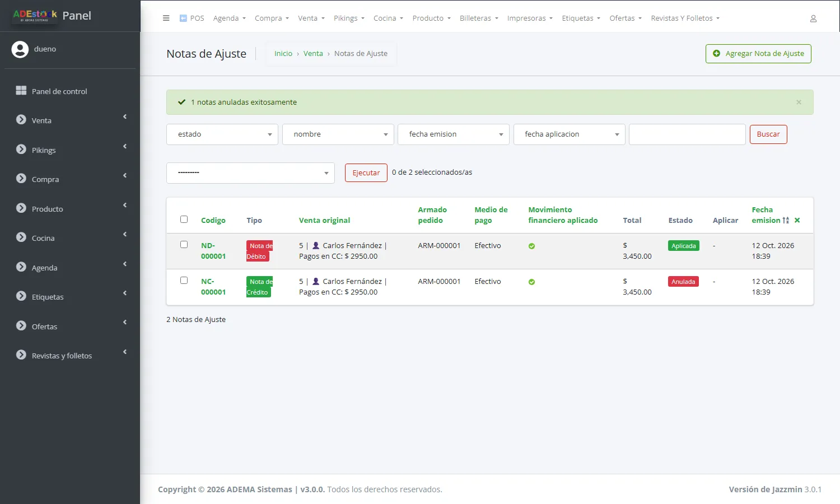840x504 pixels.
Task: Check the ND-000001 row checkbox
Action: click(x=184, y=245)
